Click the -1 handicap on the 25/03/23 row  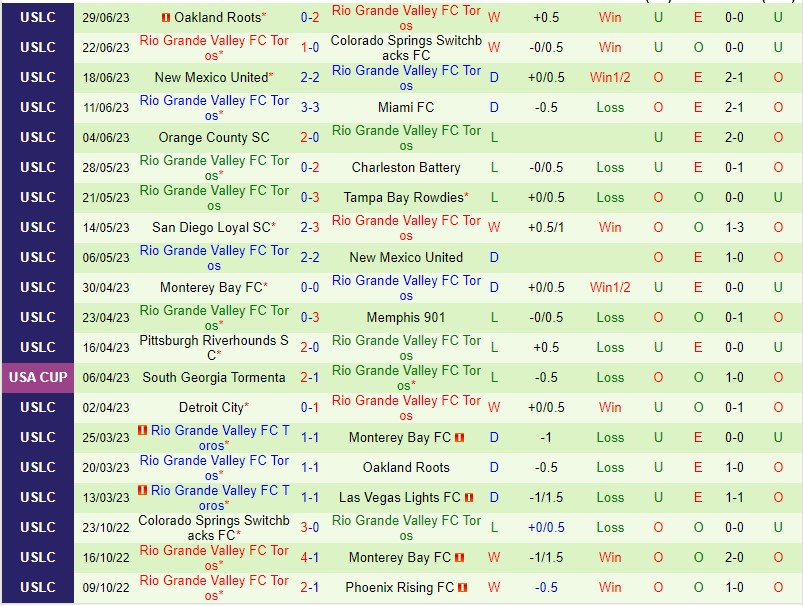pos(546,437)
